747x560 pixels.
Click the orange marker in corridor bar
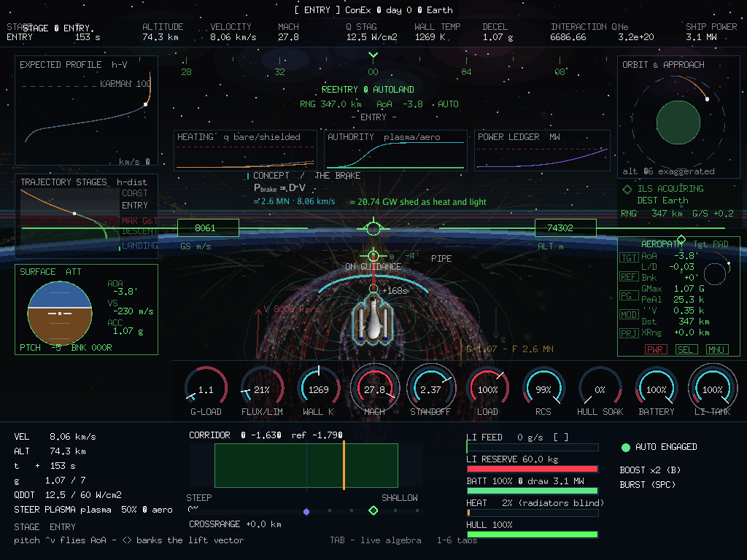point(344,465)
